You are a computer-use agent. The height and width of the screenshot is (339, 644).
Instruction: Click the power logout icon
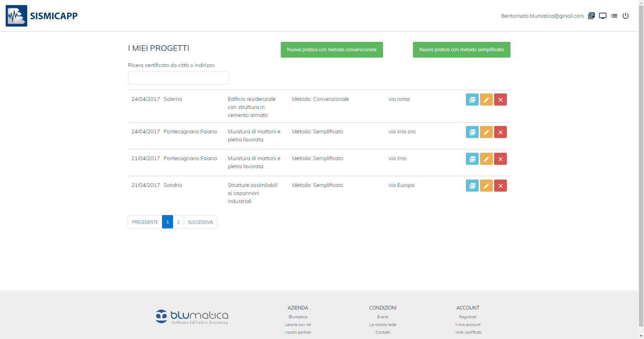click(x=625, y=16)
